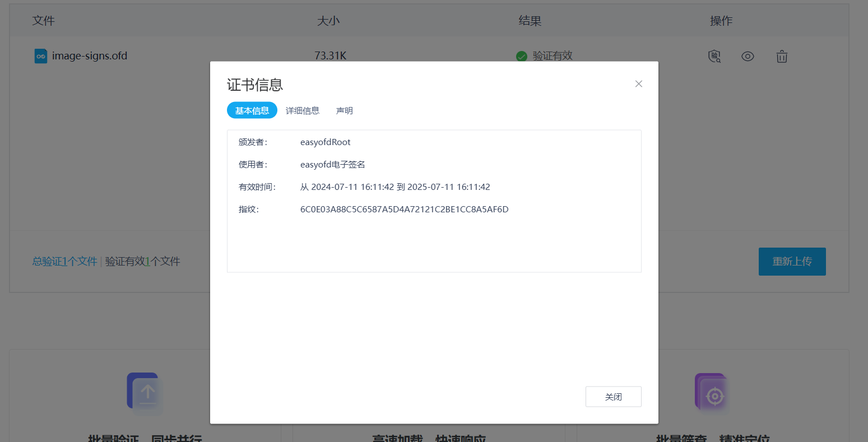Viewport: 868px width, 442px height.
Task: Switch to the 详细信息 tab
Action: pyautogui.click(x=303, y=110)
